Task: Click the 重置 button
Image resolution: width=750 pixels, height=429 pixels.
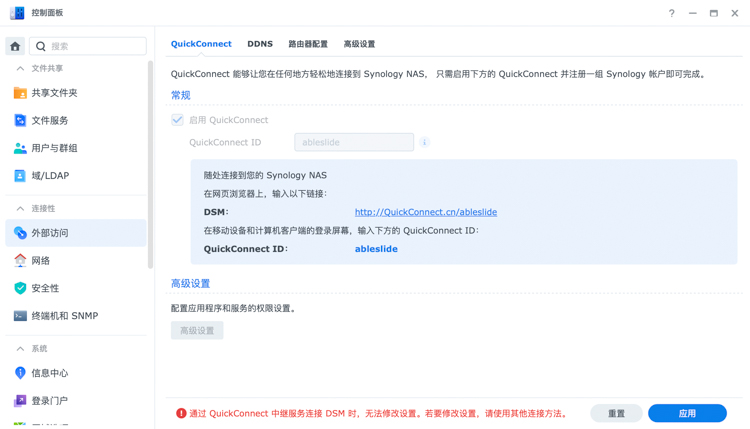Action: tap(616, 413)
